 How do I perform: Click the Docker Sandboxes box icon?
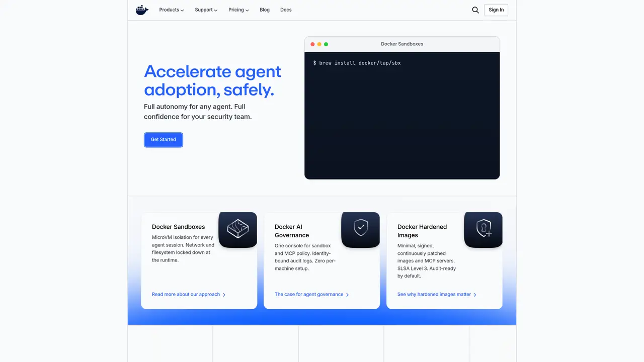point(238,229)
